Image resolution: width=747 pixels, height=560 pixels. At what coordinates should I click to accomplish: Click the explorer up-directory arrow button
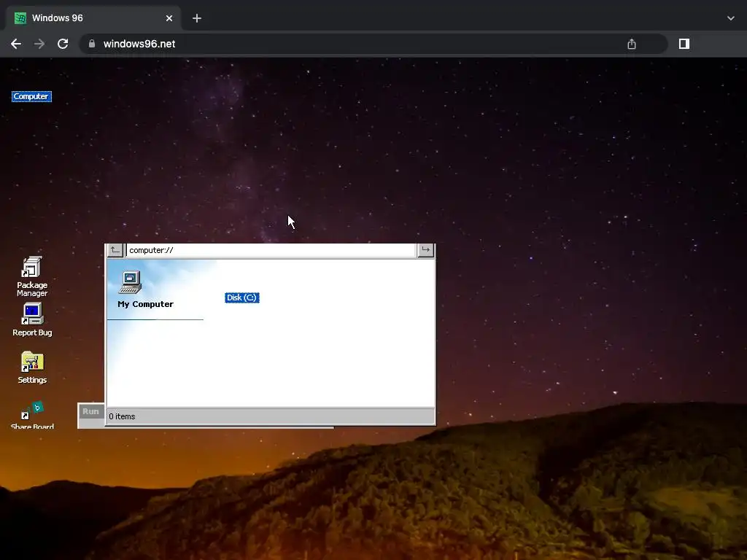pyautogui.click(x=115, y=250)
